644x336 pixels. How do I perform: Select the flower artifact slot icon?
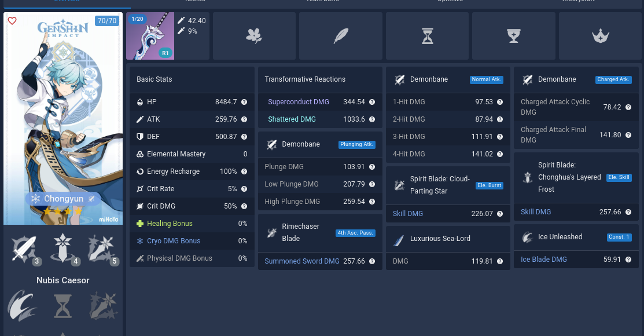[x=254, y=35]
